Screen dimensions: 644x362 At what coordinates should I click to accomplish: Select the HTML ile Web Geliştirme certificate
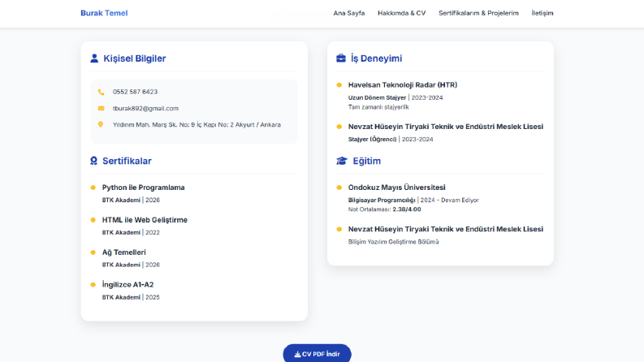point(145,220)
